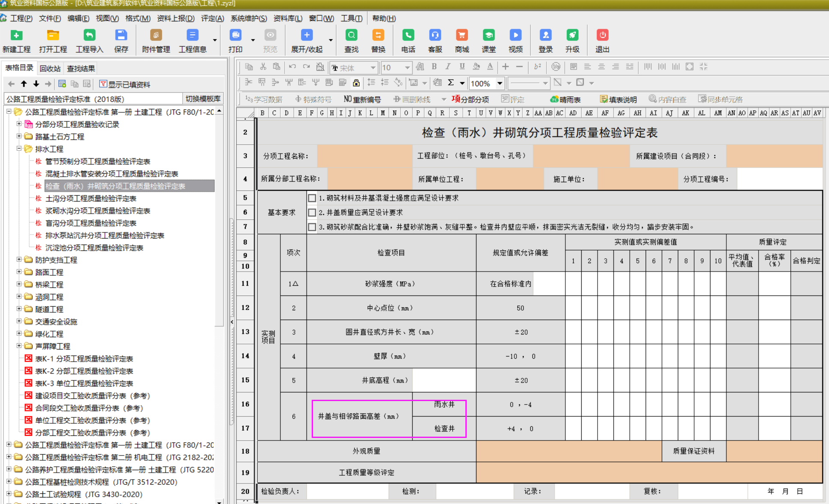Image resolution: width=829 pixels, height=504 pixels.
Task: Click the 检验负责人 input cell
Action: [347, 492]
